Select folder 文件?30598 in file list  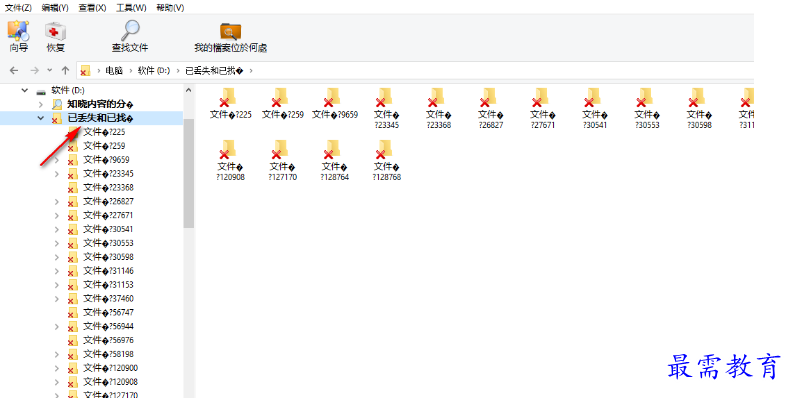pyautogui.click(x=699, y=109)
